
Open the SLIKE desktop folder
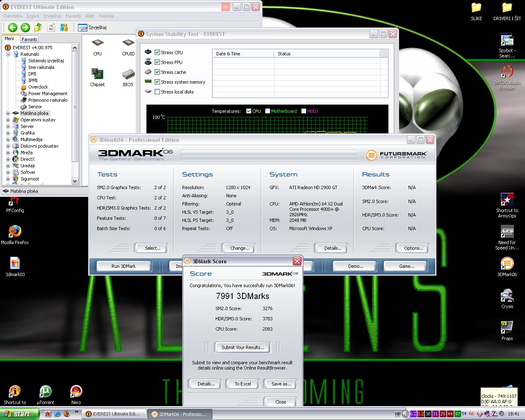pos(476,11)
